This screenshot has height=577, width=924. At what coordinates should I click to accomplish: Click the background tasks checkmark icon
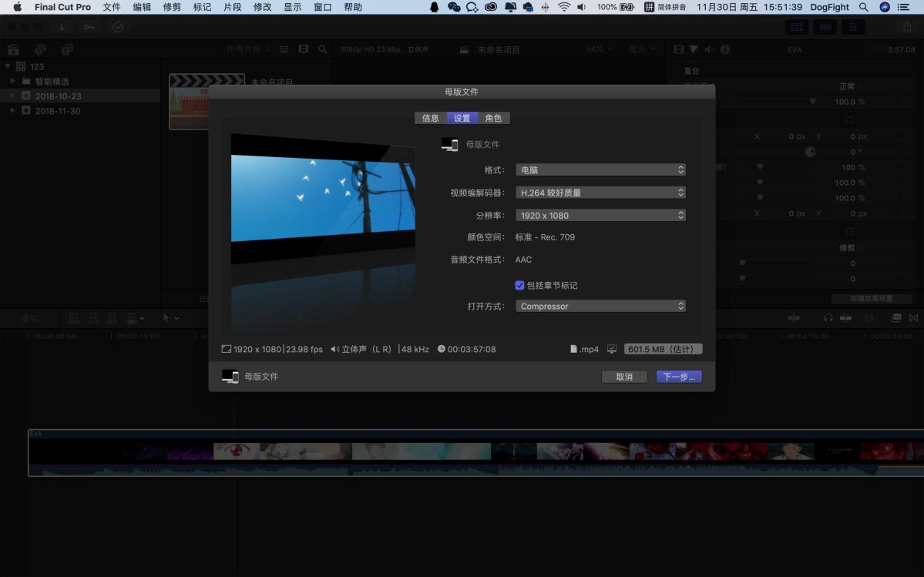coord(118,27)
